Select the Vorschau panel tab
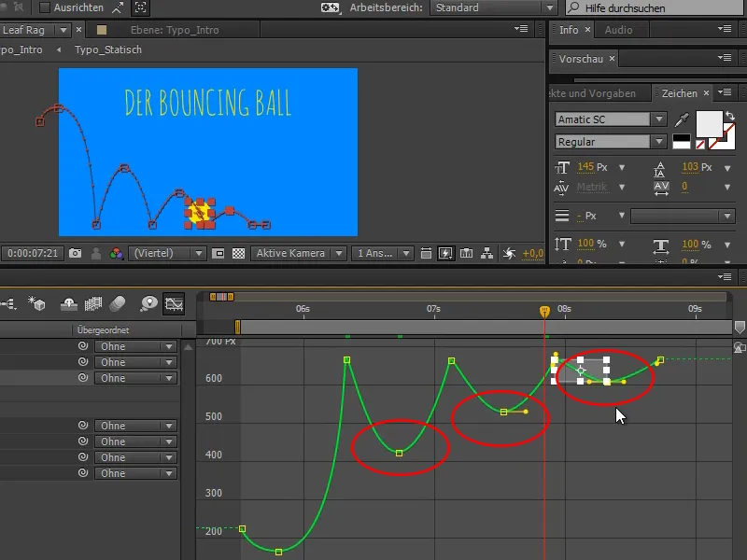The height and width of the screenshot is (560, 747). [x=581, y=59]
